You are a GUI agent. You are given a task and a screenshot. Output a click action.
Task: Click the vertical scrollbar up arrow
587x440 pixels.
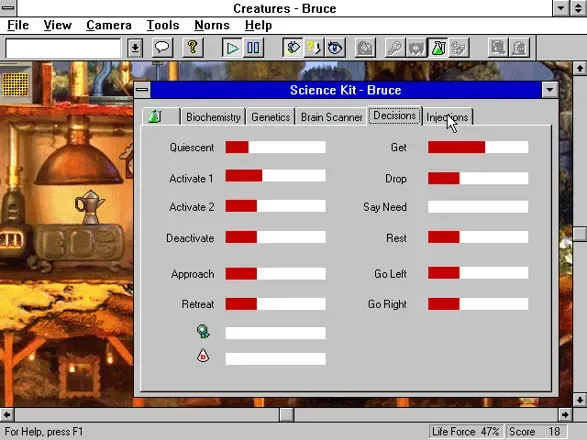(580, 68)
